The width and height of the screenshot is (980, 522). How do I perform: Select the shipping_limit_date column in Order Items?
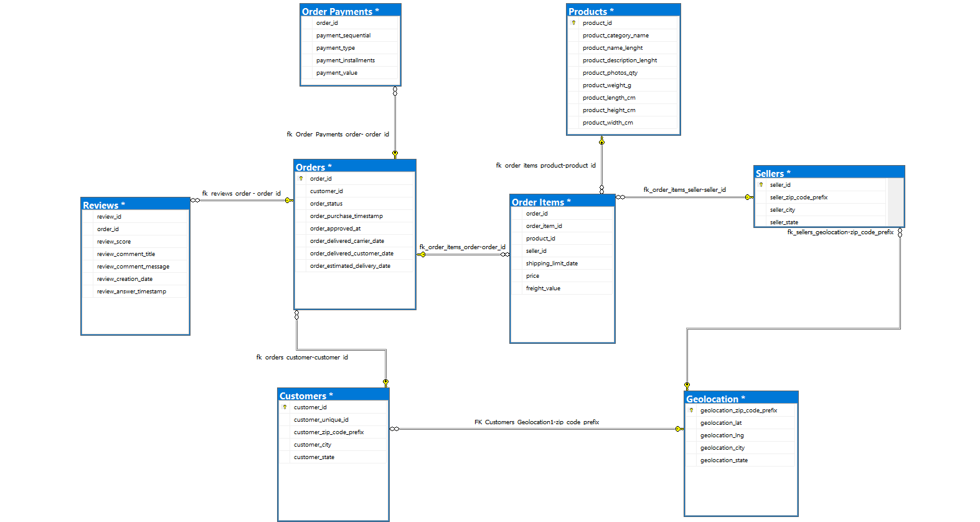(x=552, y=263)
